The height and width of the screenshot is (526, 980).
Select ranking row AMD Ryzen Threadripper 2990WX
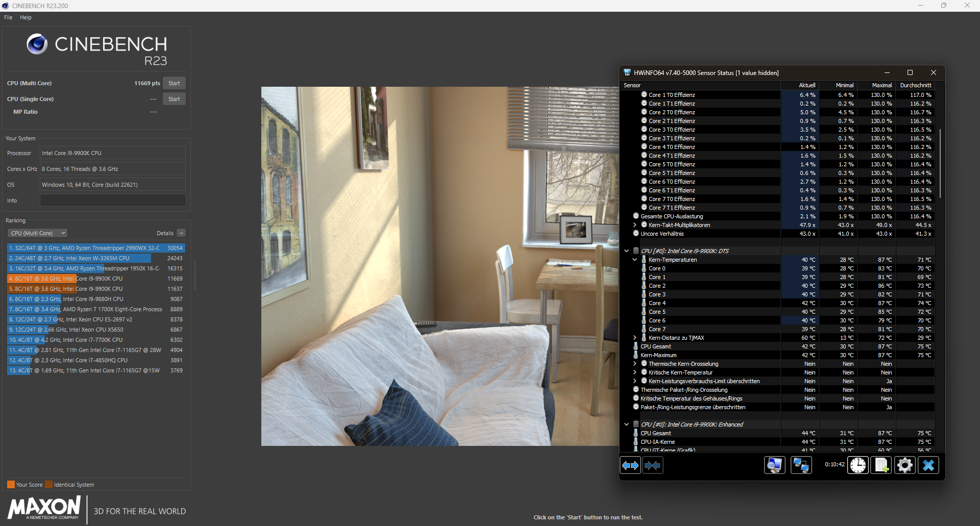pos(96,248)
